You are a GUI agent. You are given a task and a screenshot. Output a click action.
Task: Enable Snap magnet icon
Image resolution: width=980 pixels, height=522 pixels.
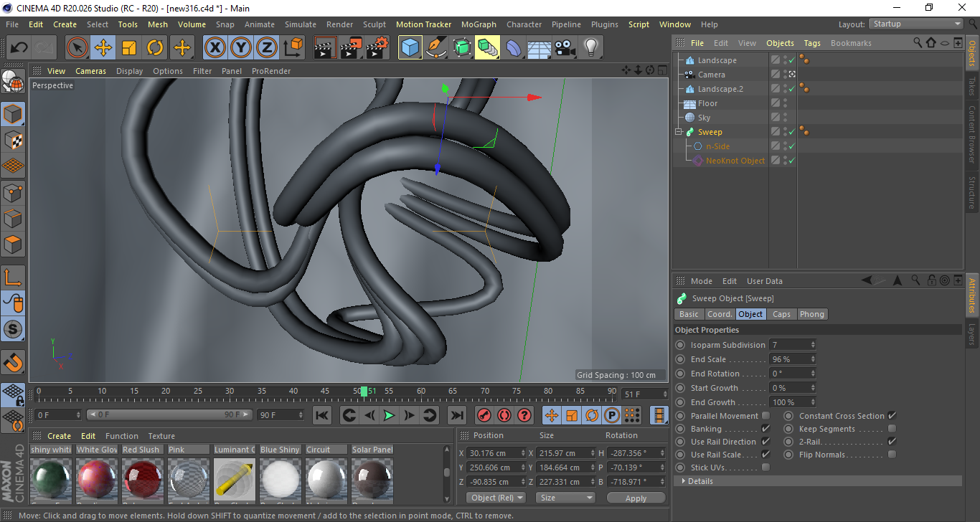[13, 362]
